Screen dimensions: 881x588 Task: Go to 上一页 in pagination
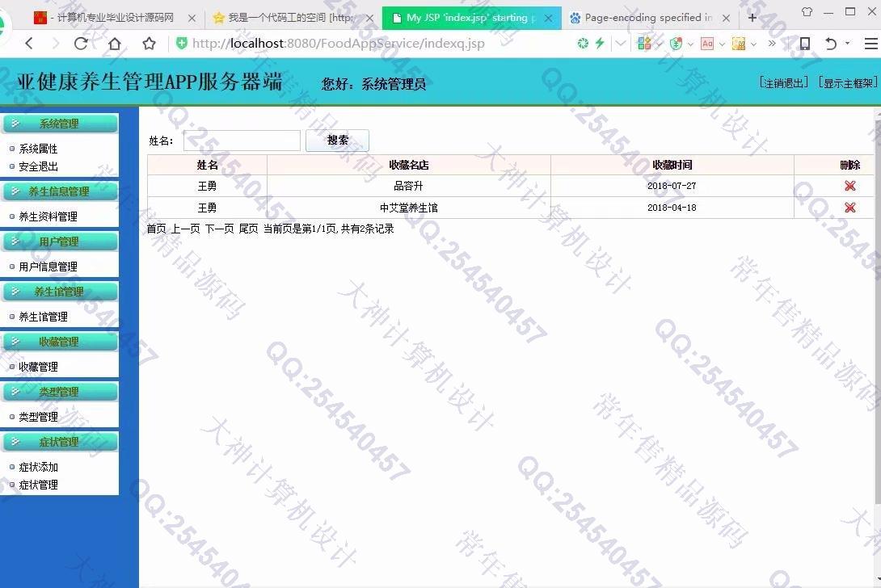coord(185,229)
